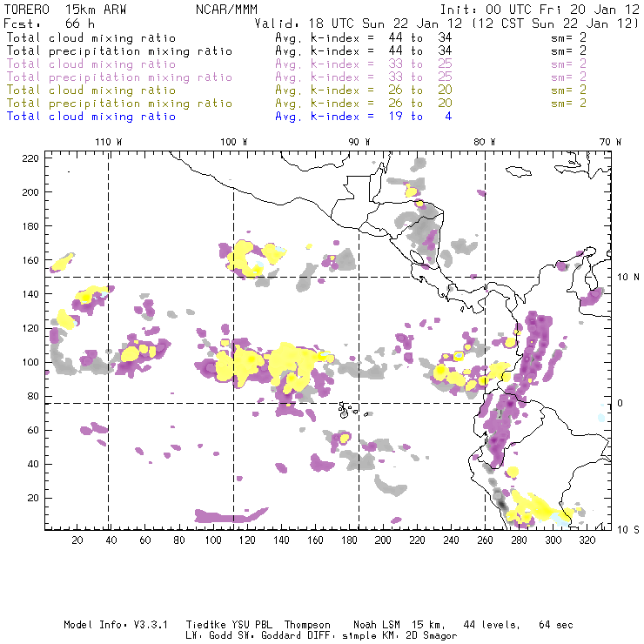
Task: Select the "100 W" longitude label
Action: [234, 142]
